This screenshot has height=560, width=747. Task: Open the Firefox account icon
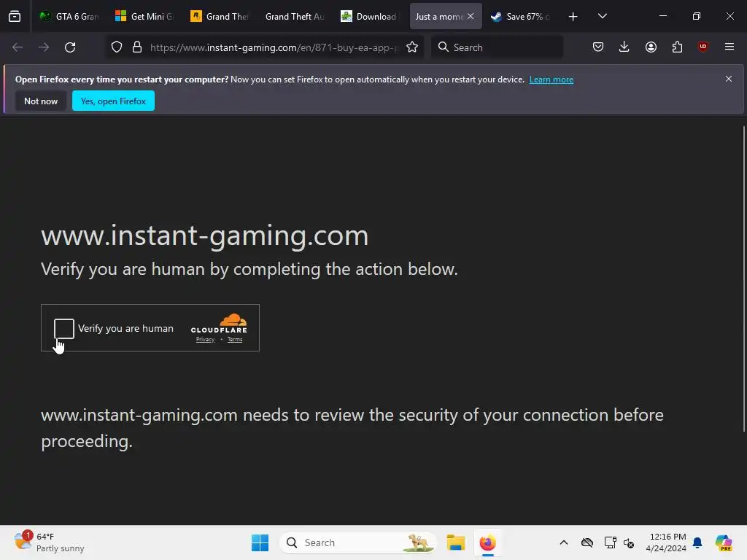tap(651, 47)
